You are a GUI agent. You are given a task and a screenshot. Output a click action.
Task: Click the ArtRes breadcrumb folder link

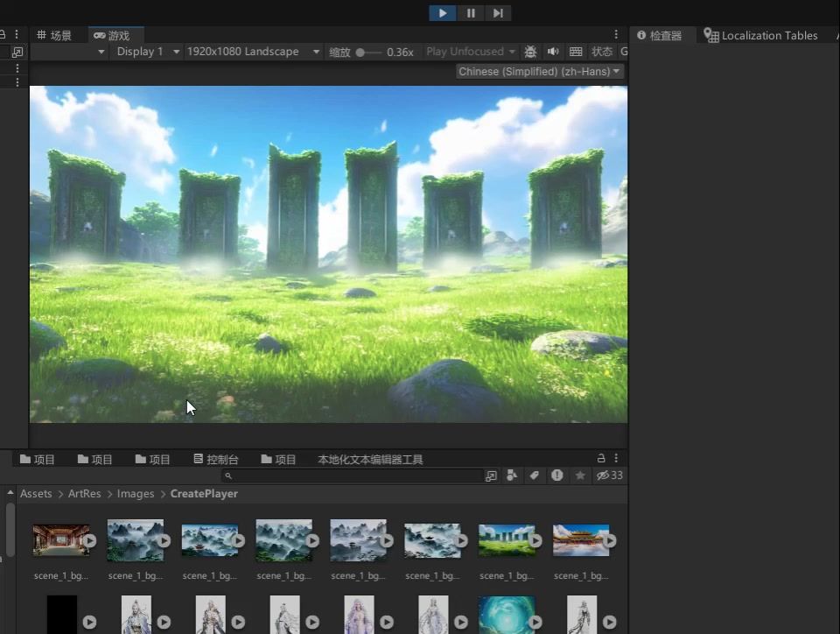(85, 494)
